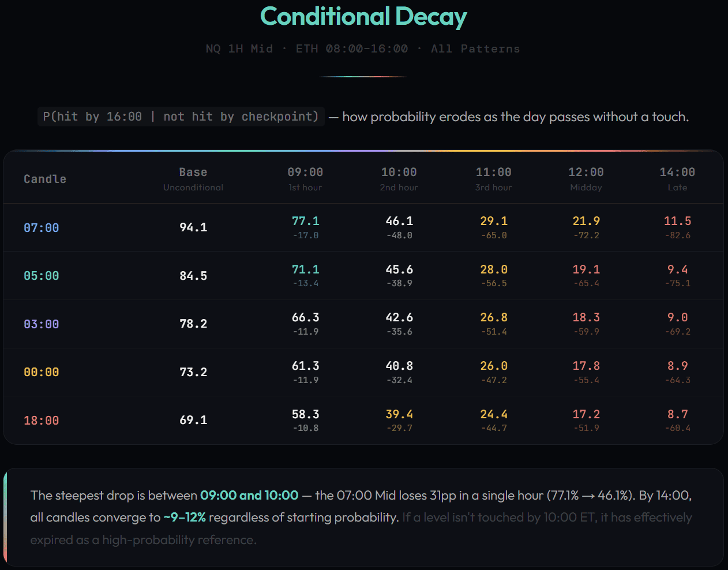Viewport: 728px width, 570px height.
Task: Click the 94.1 base value cell
Action: coord(193,227)
